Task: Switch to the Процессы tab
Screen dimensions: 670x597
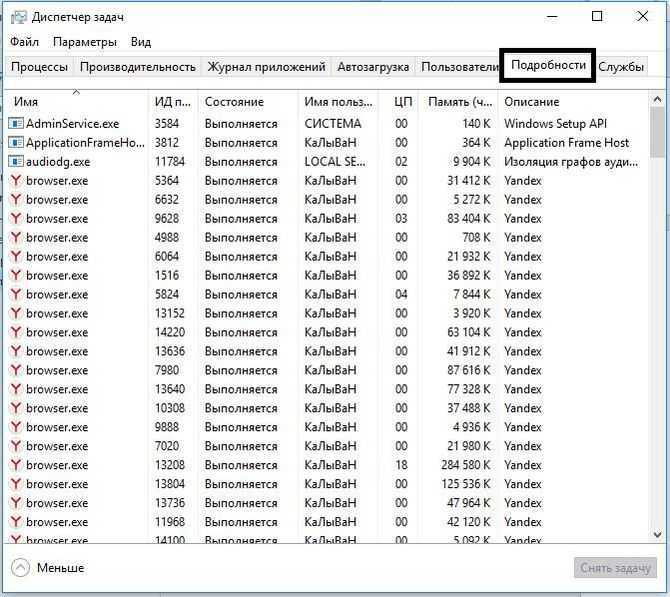Action: pos(39,67)
